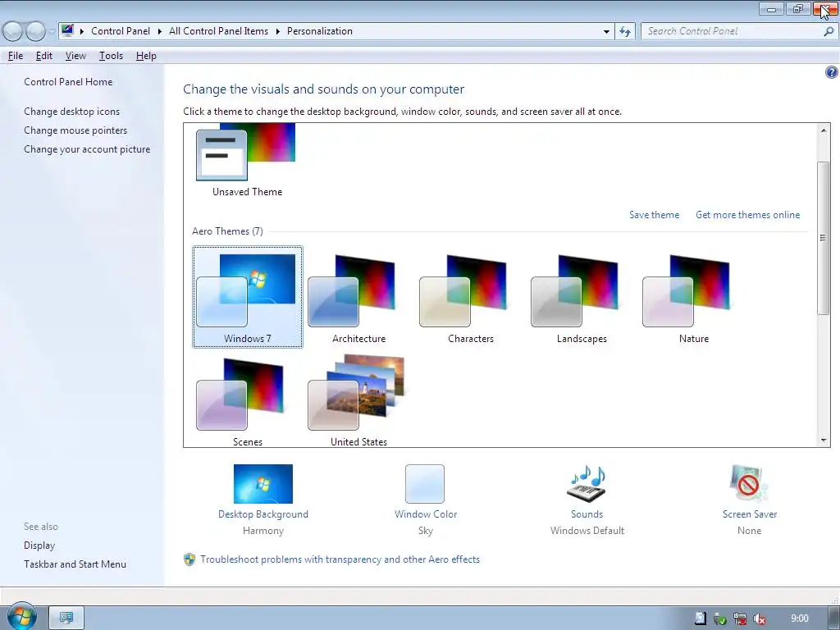Go to Control Panel Home
840x630 pixels.
(x=68, y=82)
